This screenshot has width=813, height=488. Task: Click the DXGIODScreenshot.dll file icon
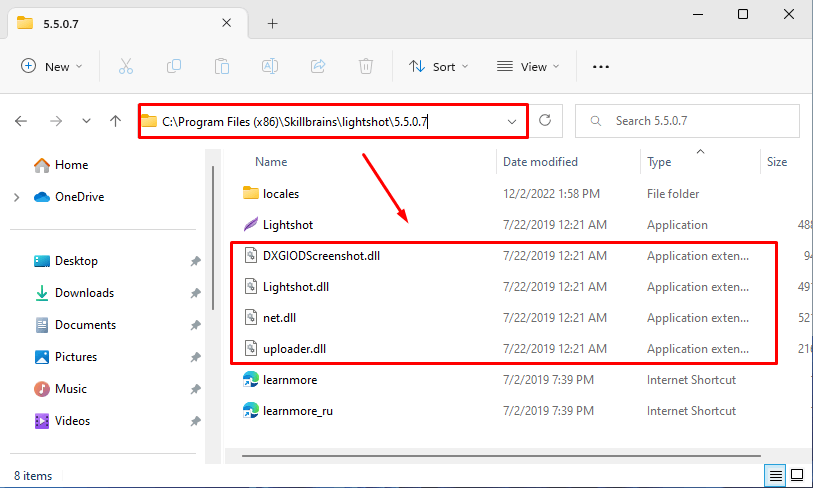[250, 255]
